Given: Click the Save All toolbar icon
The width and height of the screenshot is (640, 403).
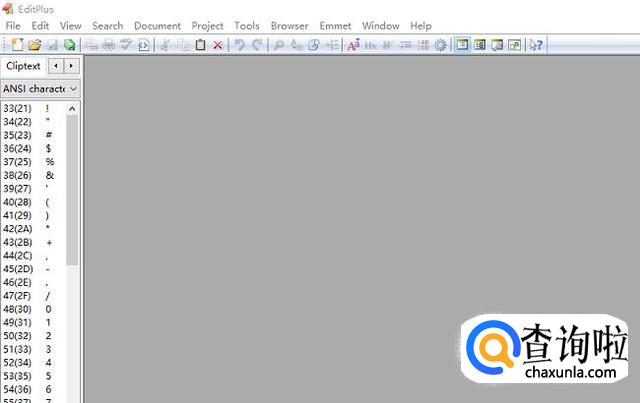Looking at the screenshot, I should 69,45.
